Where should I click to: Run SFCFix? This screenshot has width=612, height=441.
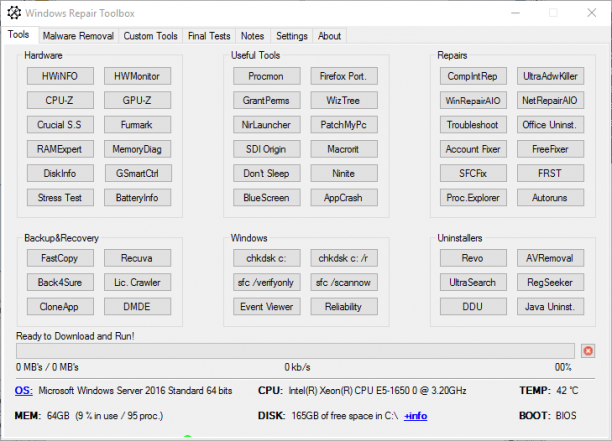coord(473,173)
